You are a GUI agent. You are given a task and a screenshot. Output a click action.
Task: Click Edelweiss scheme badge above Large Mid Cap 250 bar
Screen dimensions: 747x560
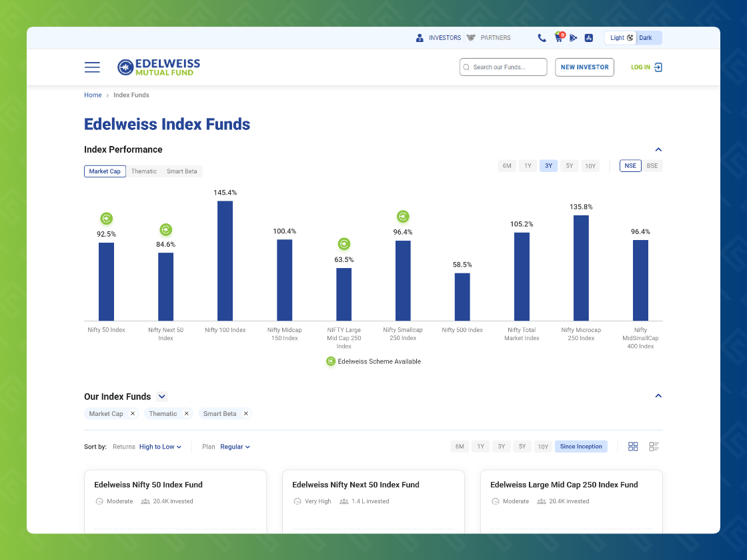pyautogui.click(x=344, y=244)
